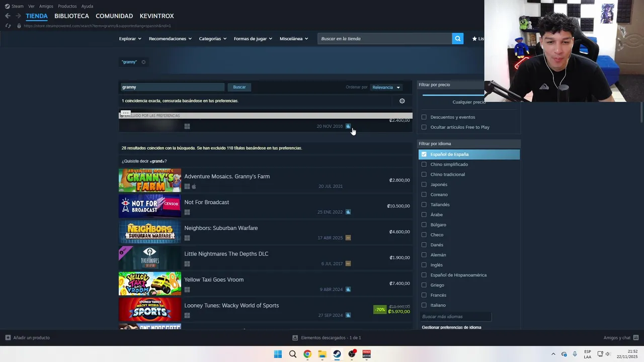Open the Relevancia sort dropdown
The width and height of the screenshot is (644, 362).
(x=386, y=87)
